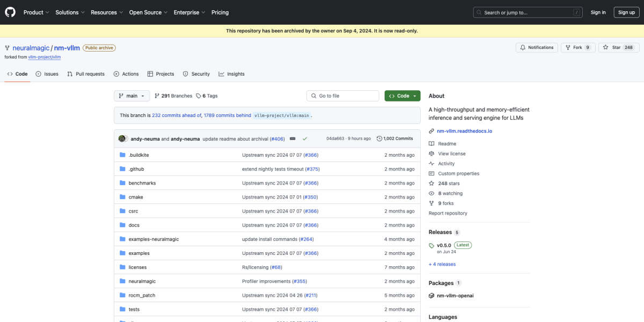Switch to the Pull requests tab
644x322 pixels.
[x=86, y=74]
